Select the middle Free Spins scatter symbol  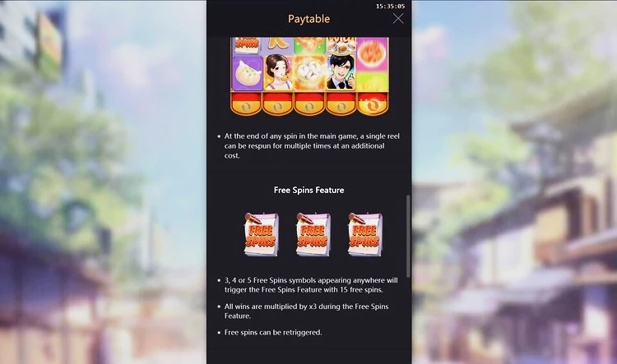pyautogui.click(x=313, y=234)
